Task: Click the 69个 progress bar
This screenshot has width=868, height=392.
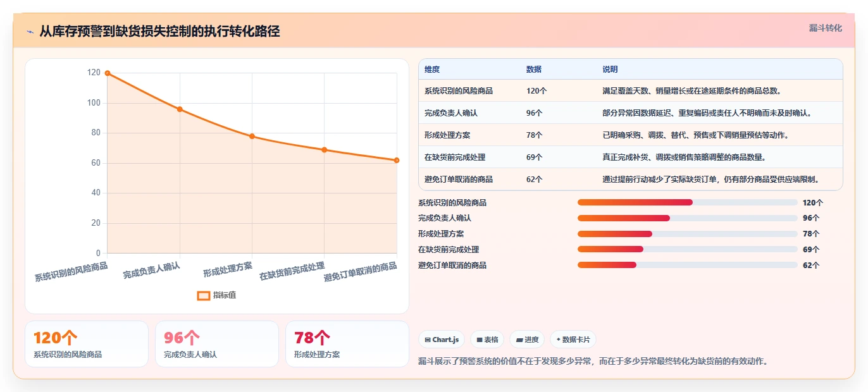Action: (x=687, y=250)
